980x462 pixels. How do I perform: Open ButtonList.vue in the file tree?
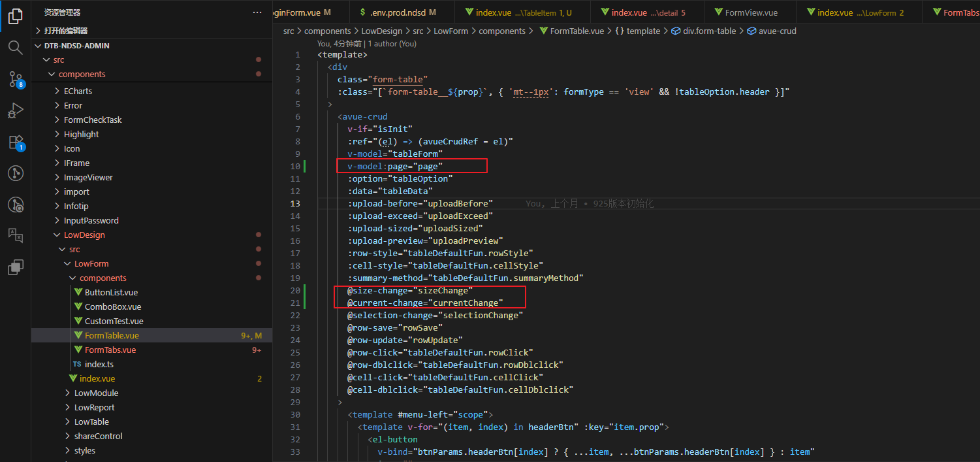coord(111,293)
